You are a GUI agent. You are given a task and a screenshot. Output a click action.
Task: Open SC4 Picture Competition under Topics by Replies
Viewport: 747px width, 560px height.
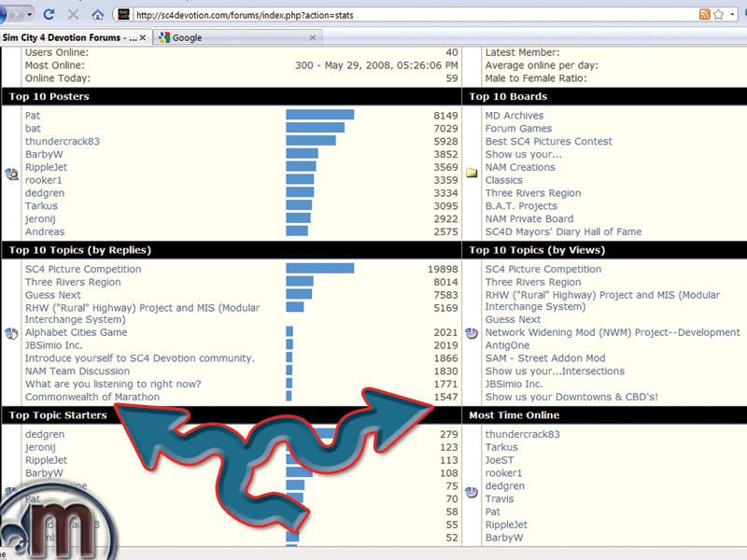(x=83, y=269)
